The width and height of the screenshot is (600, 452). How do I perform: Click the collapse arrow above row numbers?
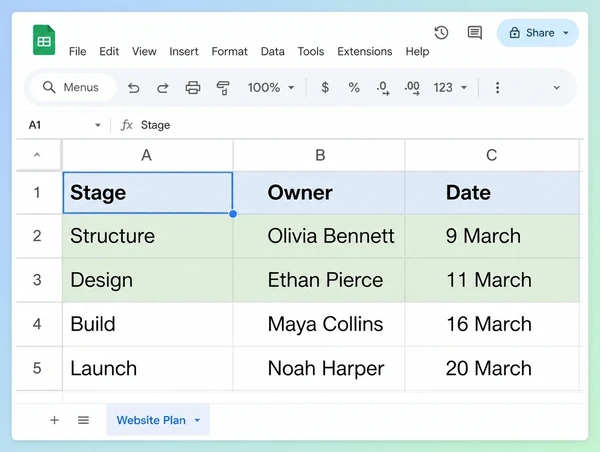point(37,155)
